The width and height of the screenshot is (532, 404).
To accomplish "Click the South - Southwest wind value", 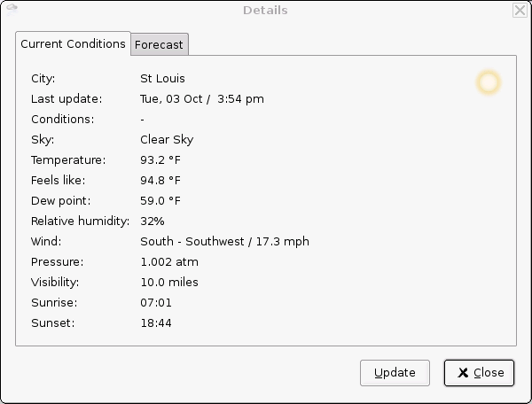I will tap(224, 242).
